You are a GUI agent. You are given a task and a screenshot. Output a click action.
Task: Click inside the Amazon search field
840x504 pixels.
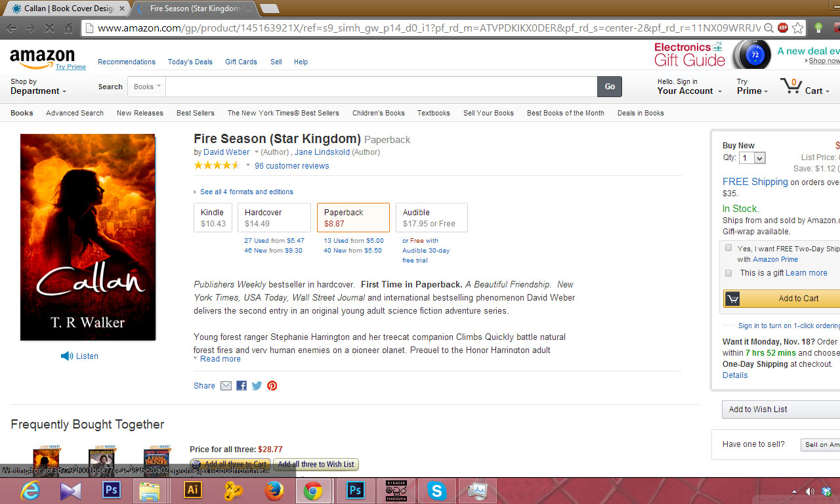(x=381, y=87)
